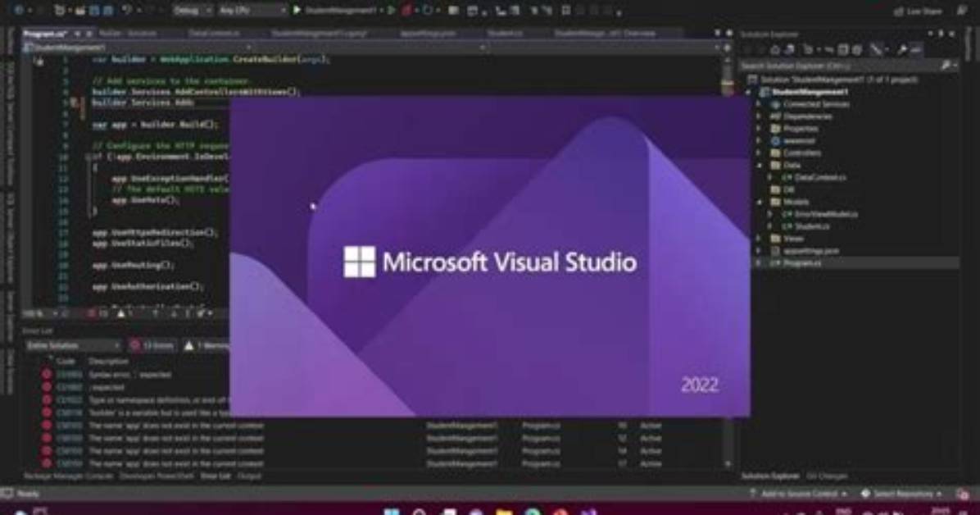Image resolution: width=980 pixels, height=515 pixels.
Task: Open the Package Manager Console tab
Action: point(69,476)
